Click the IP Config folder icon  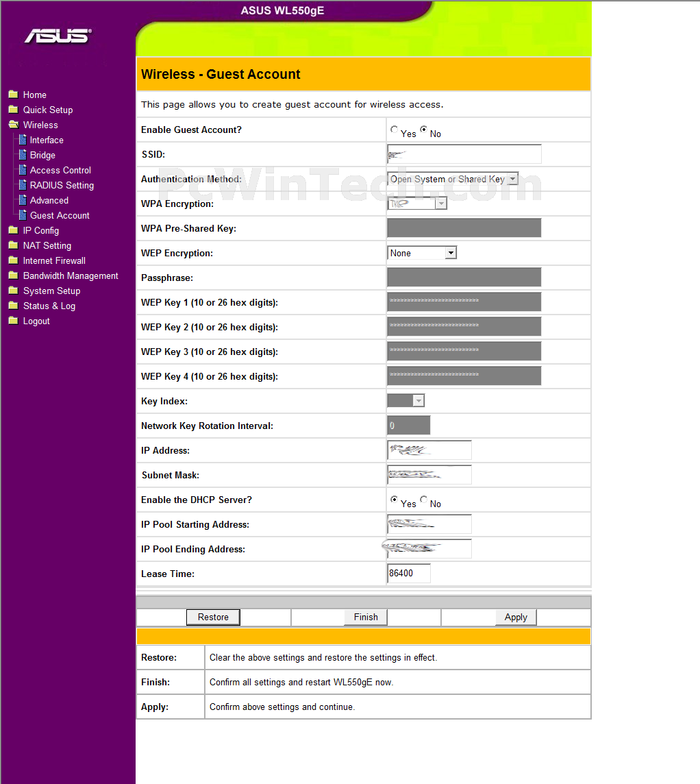point(14,230)
